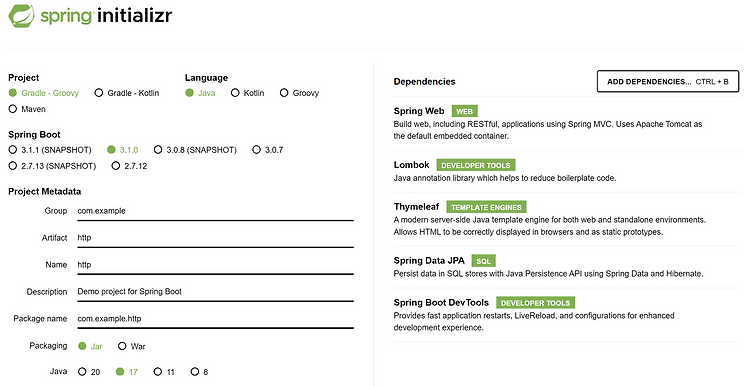Switch packaging to War
This screenshot has width=750, height=386.
132,346
